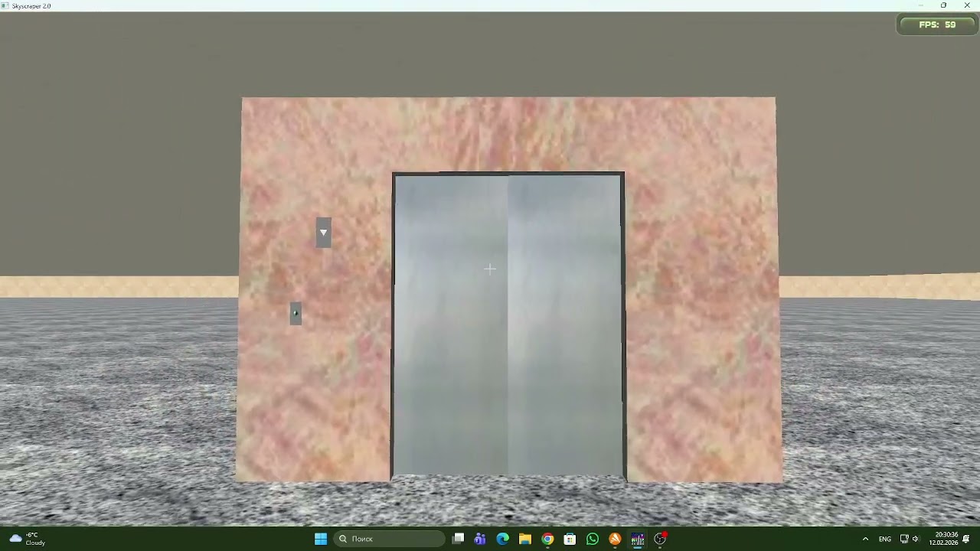Click the small gray panel below call button
980x551 pixels.
coord(296,314)
